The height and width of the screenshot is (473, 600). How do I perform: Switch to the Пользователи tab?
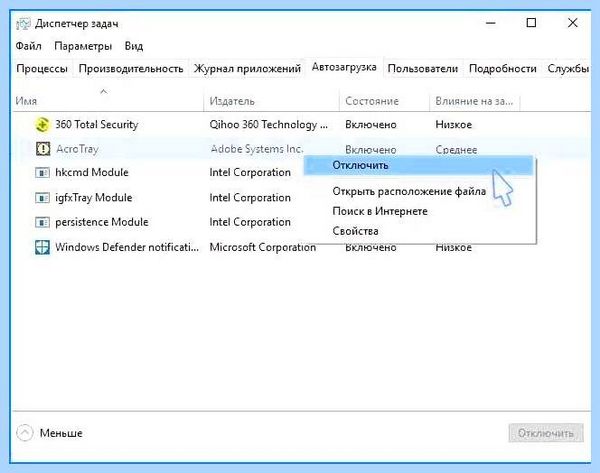point(423,69)
